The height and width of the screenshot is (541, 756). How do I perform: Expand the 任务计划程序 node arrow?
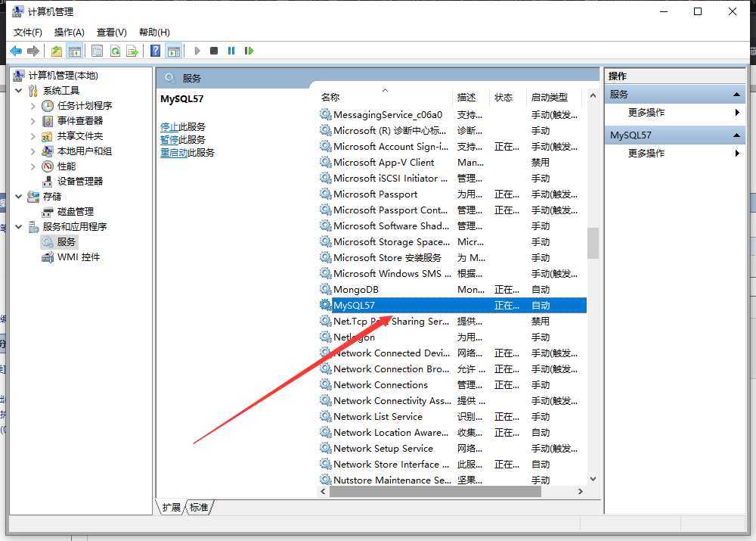click(33, 106)
